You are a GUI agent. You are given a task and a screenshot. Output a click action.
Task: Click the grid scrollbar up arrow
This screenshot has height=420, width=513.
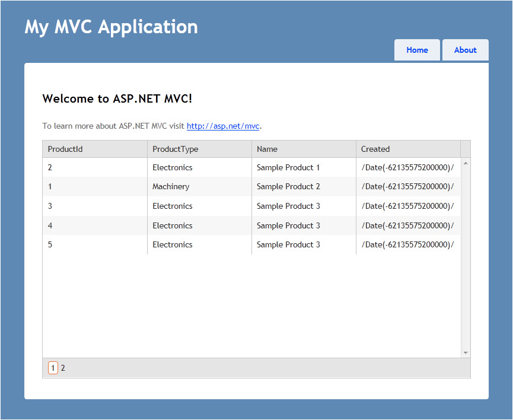point(466,163)
